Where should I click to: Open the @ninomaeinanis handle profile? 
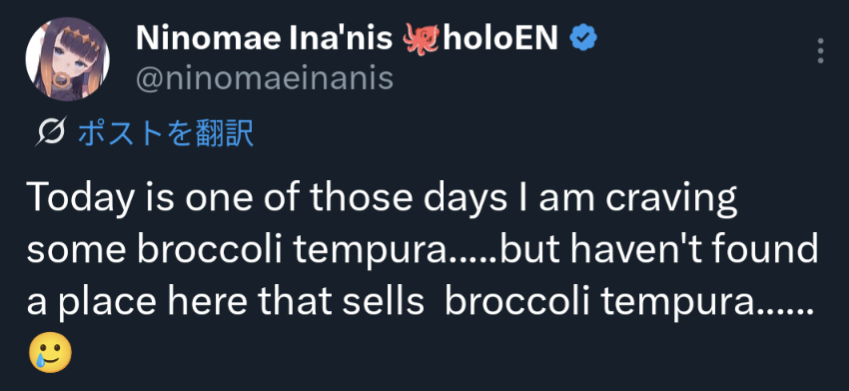[265, 79]
